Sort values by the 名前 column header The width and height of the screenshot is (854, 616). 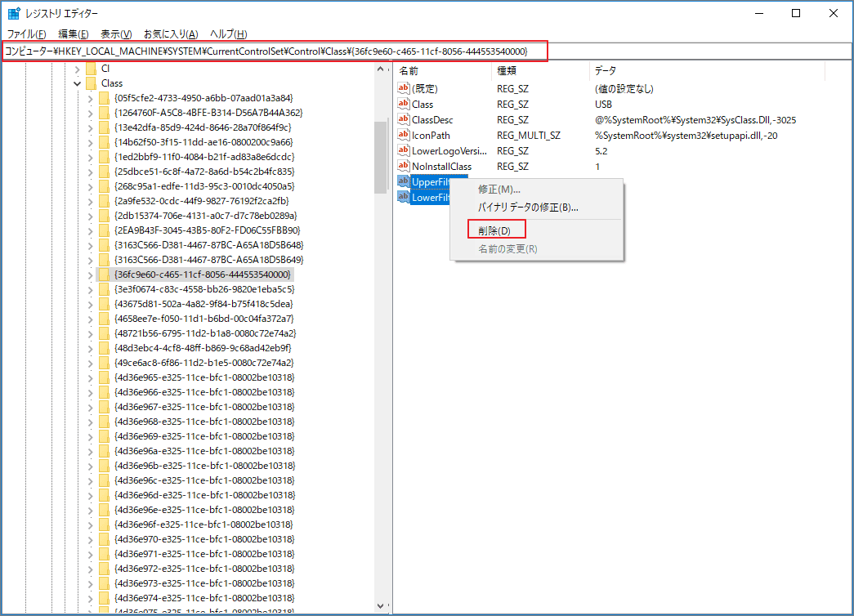441,71
